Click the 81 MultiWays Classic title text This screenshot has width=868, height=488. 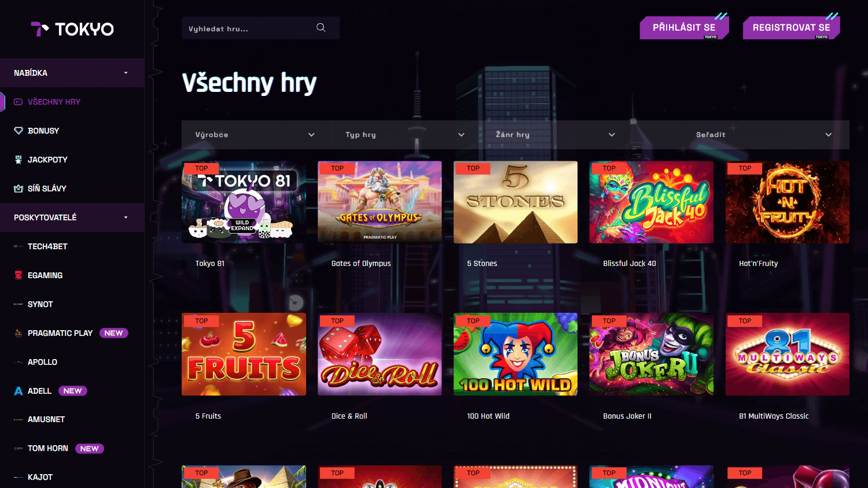(x=774, y=416)
